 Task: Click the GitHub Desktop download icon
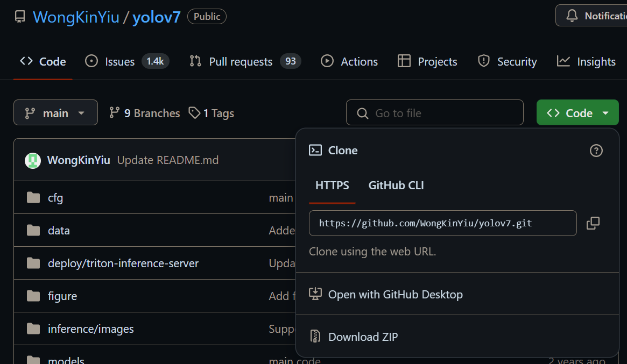pos(315,294)
